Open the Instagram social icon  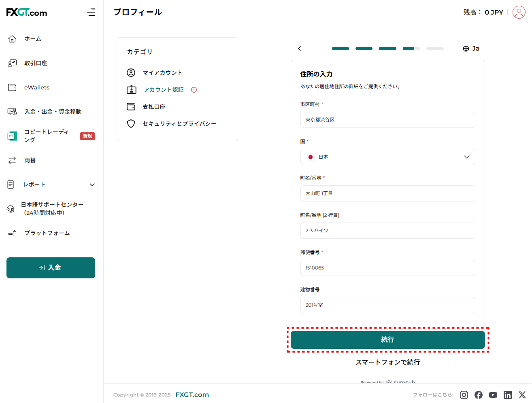coord(464,395)
